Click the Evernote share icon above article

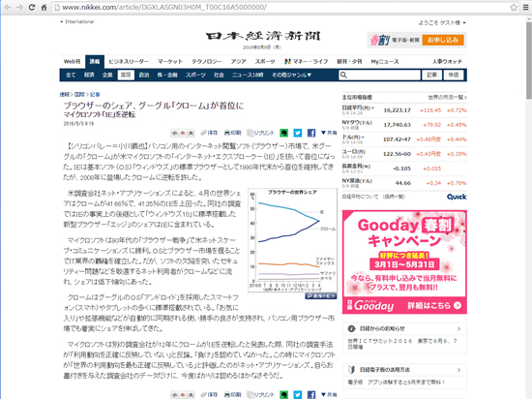pyautogui.click(x=283, y=133)
